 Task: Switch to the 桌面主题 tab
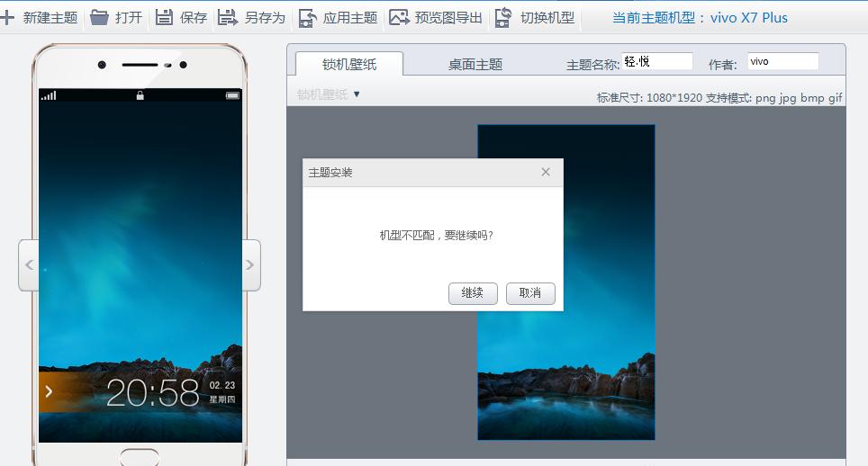click(x=475, y=65)
